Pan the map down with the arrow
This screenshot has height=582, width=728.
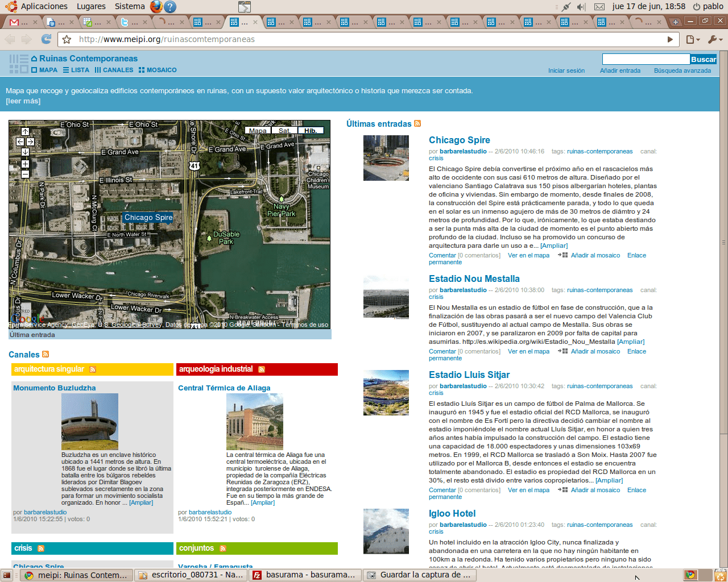25,152
